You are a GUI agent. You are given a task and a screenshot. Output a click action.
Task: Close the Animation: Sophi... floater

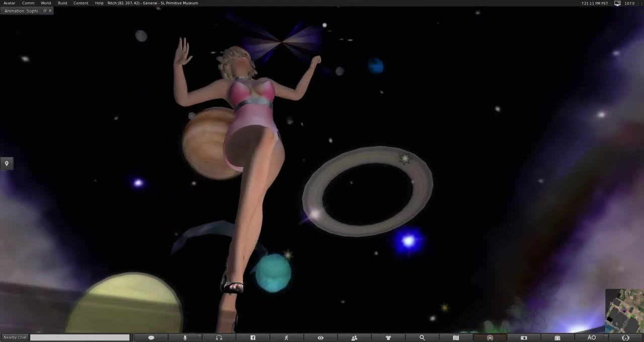coord(50,11)
